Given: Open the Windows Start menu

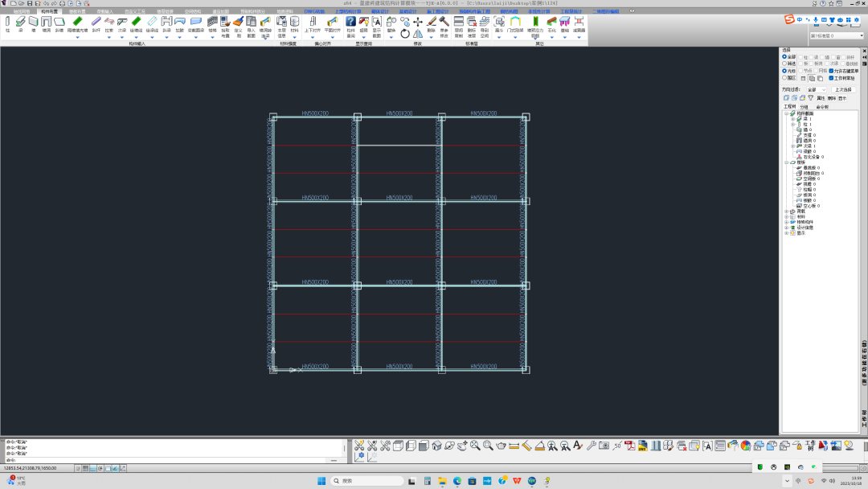Looking at the screenshot, I should [x=321, y=481].
